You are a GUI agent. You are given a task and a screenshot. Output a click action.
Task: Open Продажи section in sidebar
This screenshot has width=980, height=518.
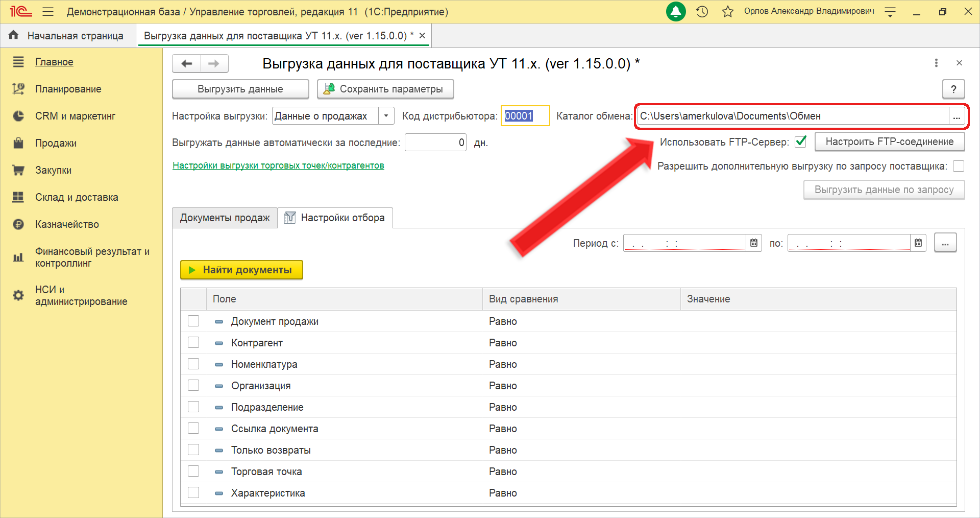[x=56, y=143]
